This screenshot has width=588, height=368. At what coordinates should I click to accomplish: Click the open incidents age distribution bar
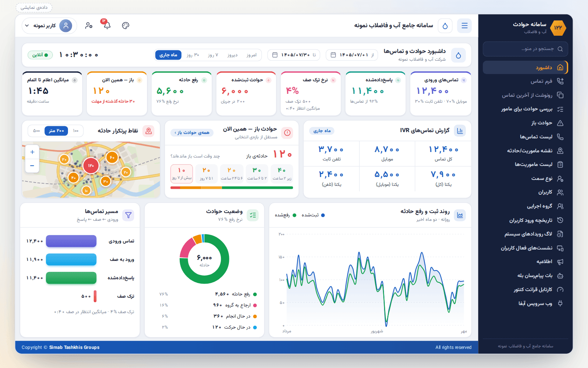232,188
